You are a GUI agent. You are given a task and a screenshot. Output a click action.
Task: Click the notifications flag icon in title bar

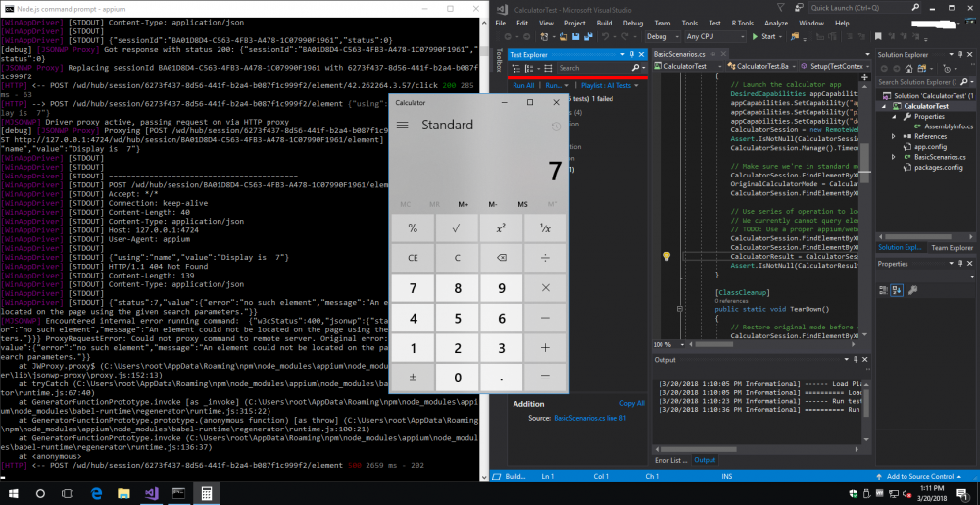click(781, 8)
